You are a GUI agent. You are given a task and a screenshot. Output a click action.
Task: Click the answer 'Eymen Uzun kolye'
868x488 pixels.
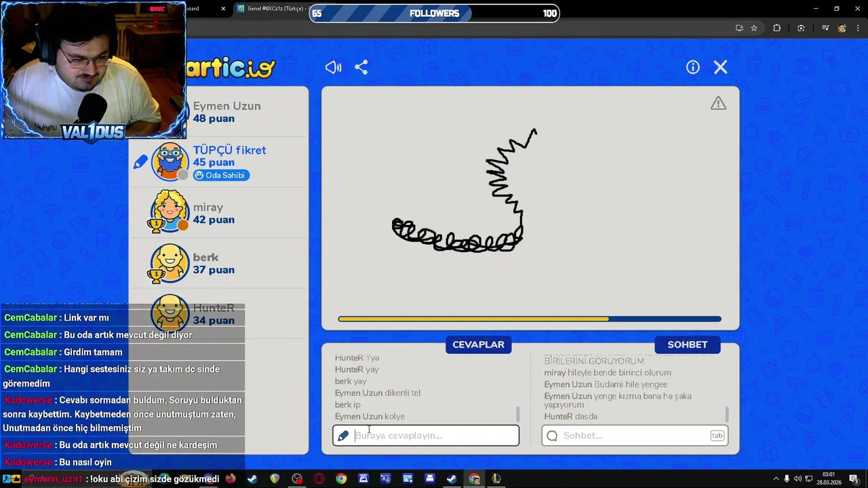pyautogui.click(x=370, y=416)
